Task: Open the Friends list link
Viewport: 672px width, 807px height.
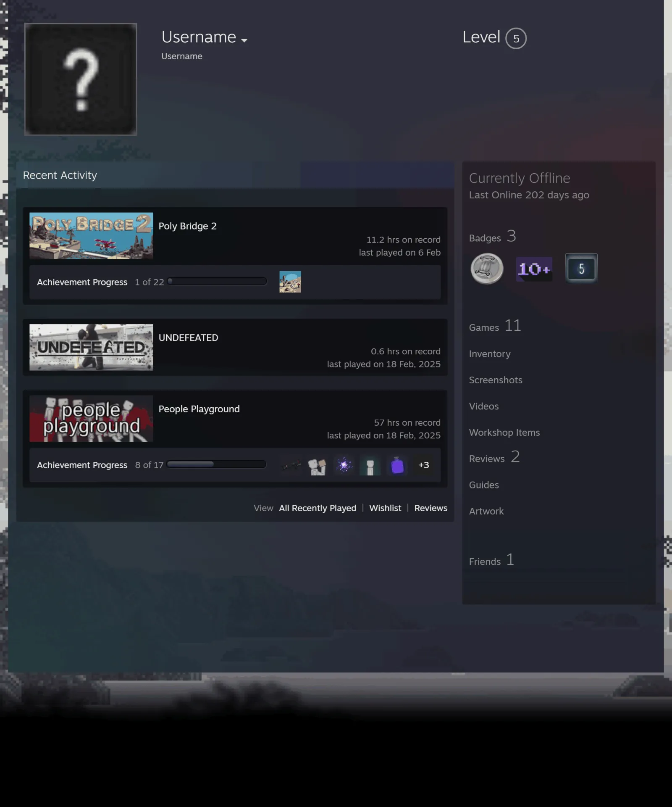Action: point(491,560)
